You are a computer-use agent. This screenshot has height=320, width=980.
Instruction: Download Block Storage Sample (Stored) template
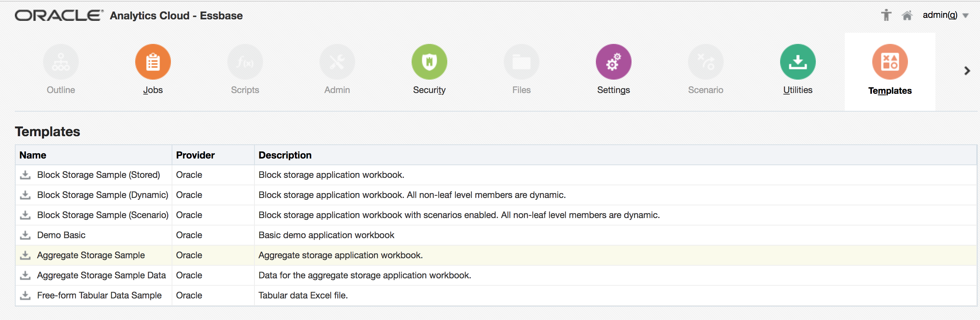point(26,175)
